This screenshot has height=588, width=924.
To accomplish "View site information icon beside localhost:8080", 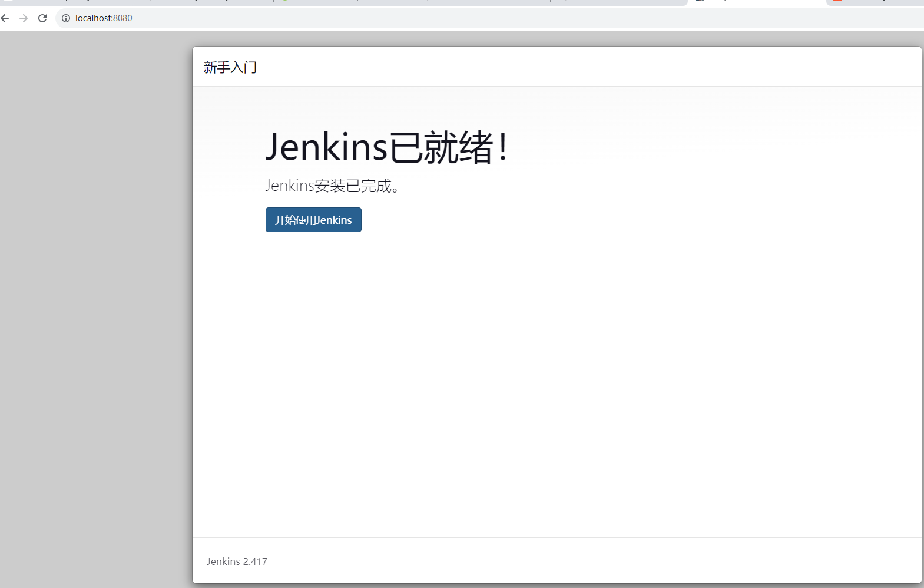I will 66,18.
